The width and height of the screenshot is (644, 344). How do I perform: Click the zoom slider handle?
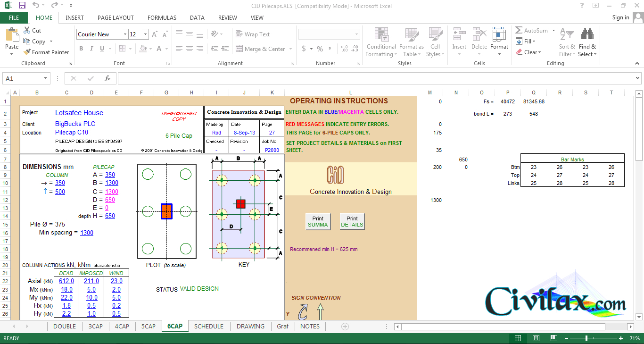point(586,338)
